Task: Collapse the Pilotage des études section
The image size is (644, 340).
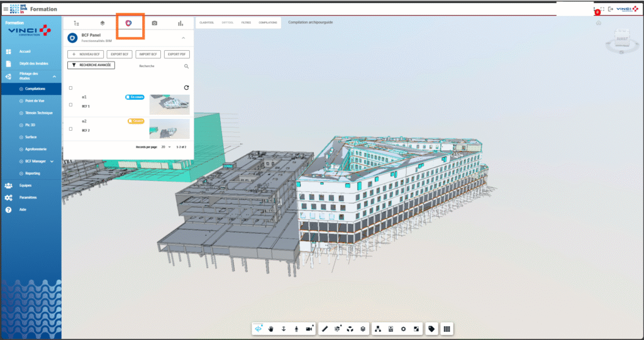Action: 54,77
